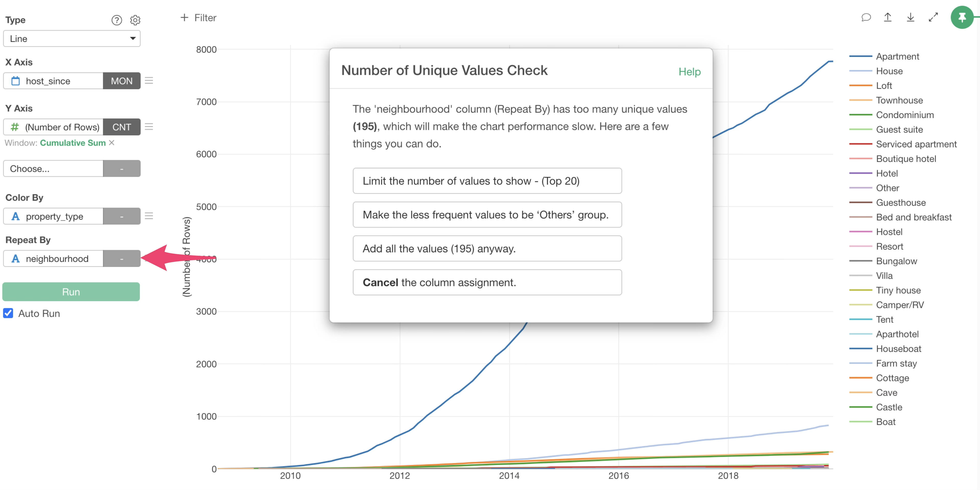This screenshot has width=980, height=490.
Task: Click the upload/export arrow icon
Action: [x=888, y=18]
